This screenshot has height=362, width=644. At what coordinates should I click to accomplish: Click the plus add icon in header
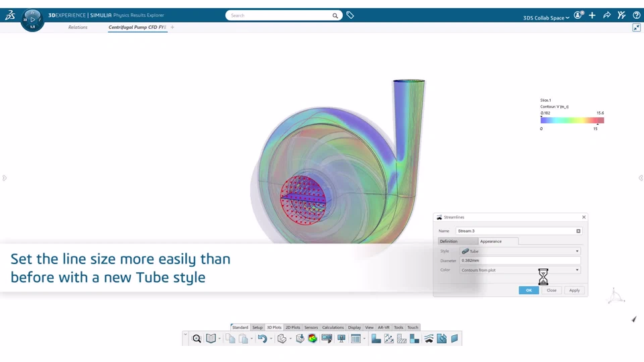[x=592, y=15]
